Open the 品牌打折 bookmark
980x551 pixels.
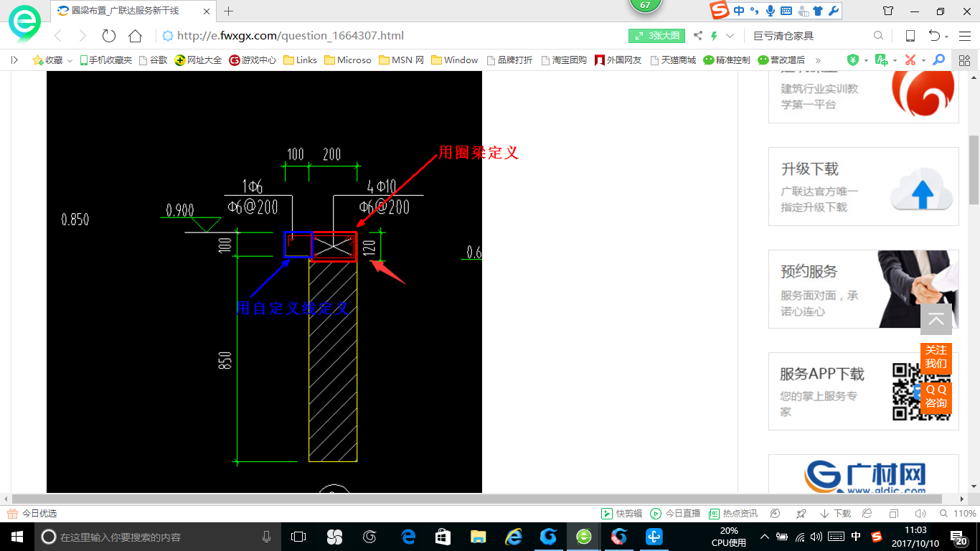[x=509, y=60]
